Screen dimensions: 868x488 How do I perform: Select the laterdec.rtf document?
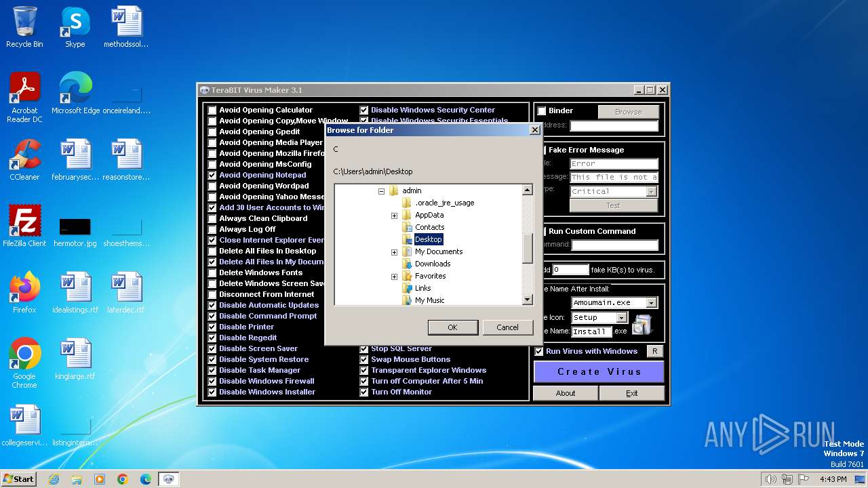tap(126, 292)
